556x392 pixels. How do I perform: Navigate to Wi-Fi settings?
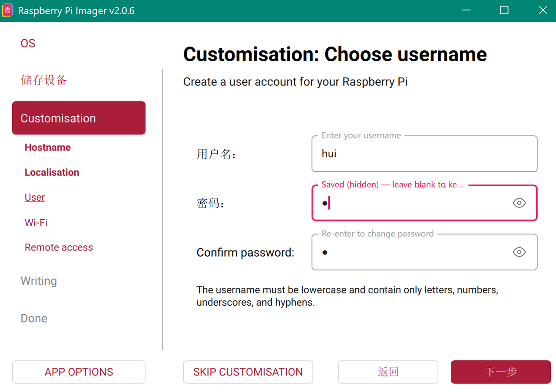click(x=36, y=223)
